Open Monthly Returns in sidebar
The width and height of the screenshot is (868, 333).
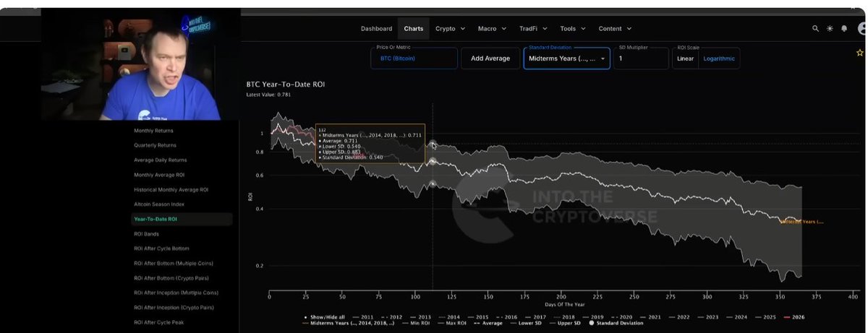[153, 131]
